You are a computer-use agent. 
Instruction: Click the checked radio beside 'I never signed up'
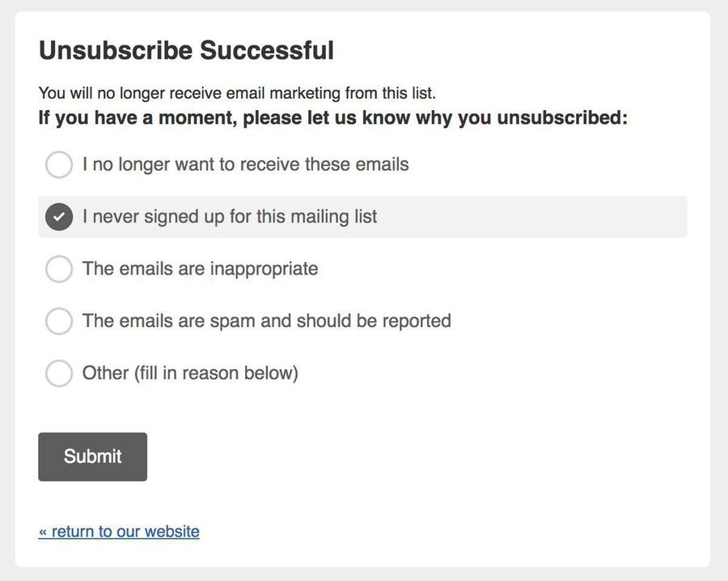tap(59, 217)
